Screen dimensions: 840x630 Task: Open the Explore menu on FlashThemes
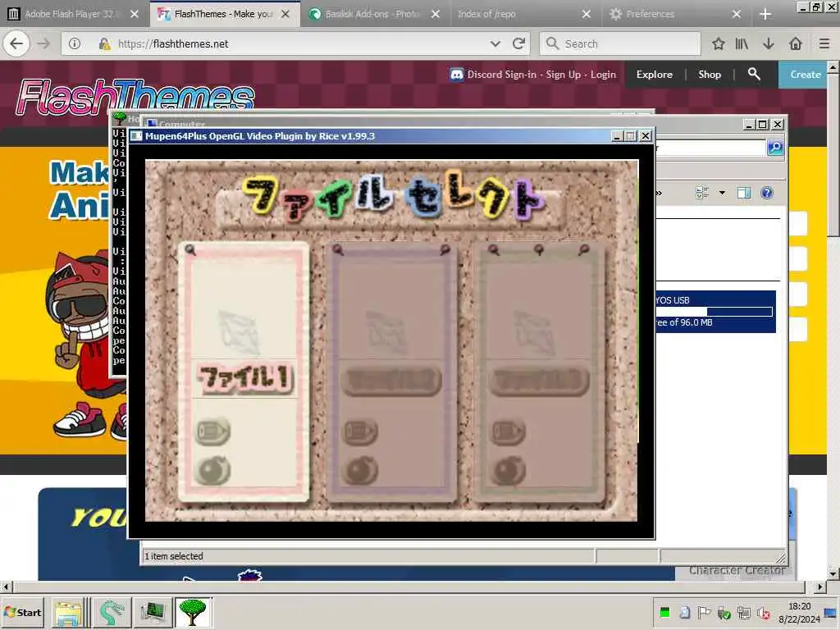click(x=654, y=75)
